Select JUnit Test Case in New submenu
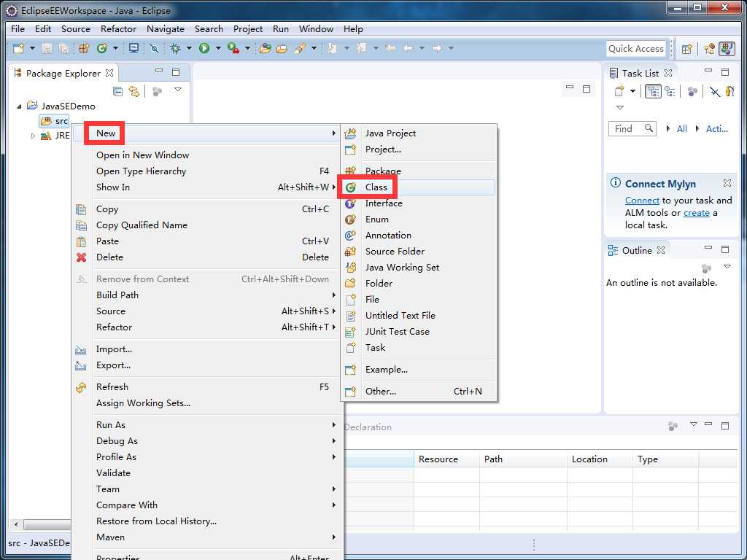This screenshot has width=747, height=560. [x=418, y=332]
